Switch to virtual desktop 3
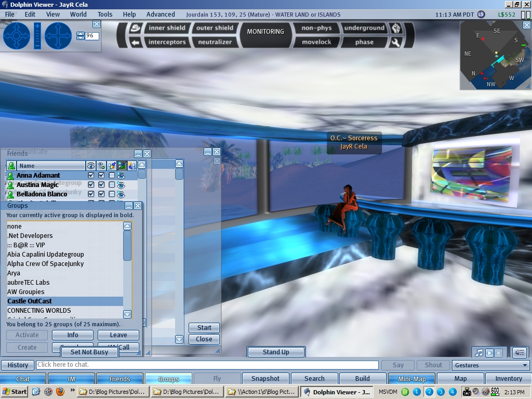This screenshot has height=399, width=532. [441, 392]
